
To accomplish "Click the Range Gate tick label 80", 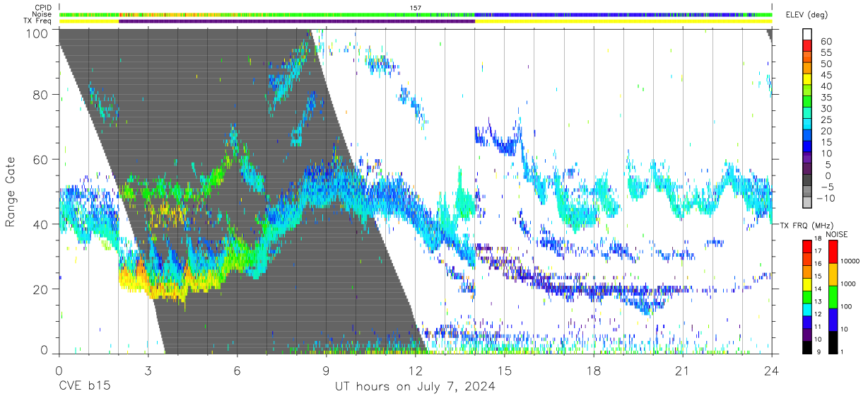I will 41,94.
